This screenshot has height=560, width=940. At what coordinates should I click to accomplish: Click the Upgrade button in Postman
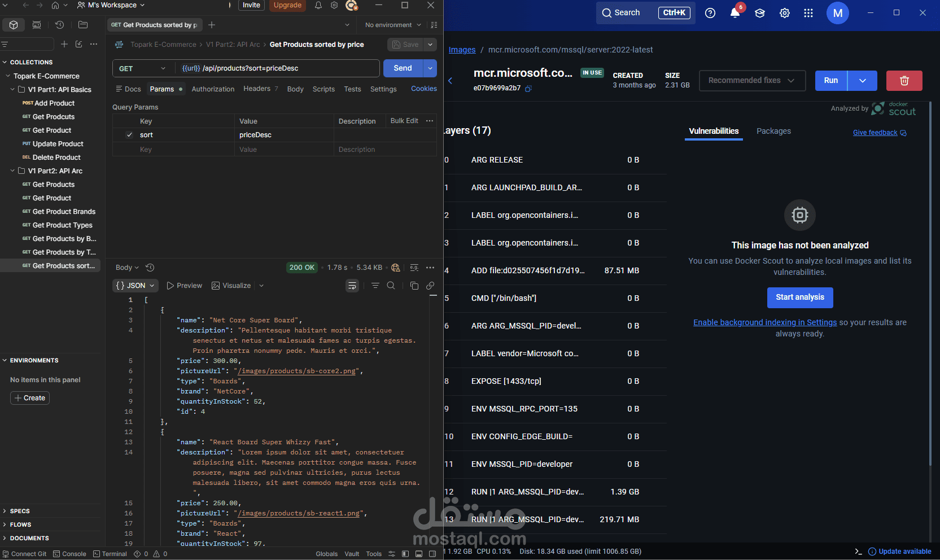[x=287, y=5]
